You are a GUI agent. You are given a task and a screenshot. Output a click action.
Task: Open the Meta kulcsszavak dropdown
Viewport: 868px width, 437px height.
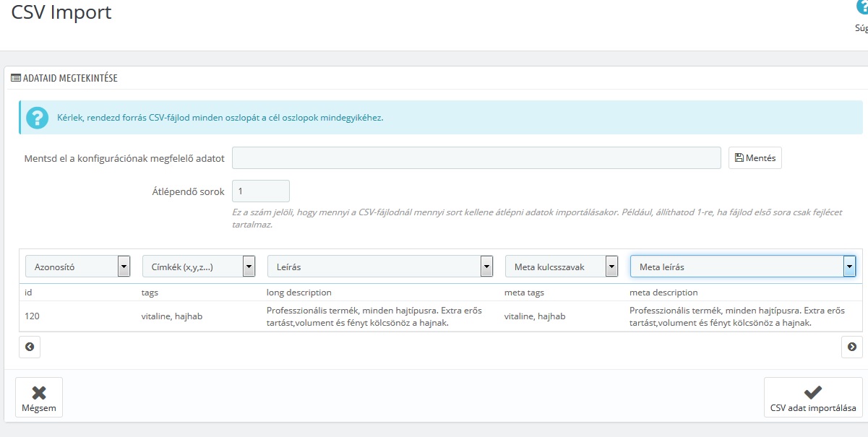[x=611, y=267]
